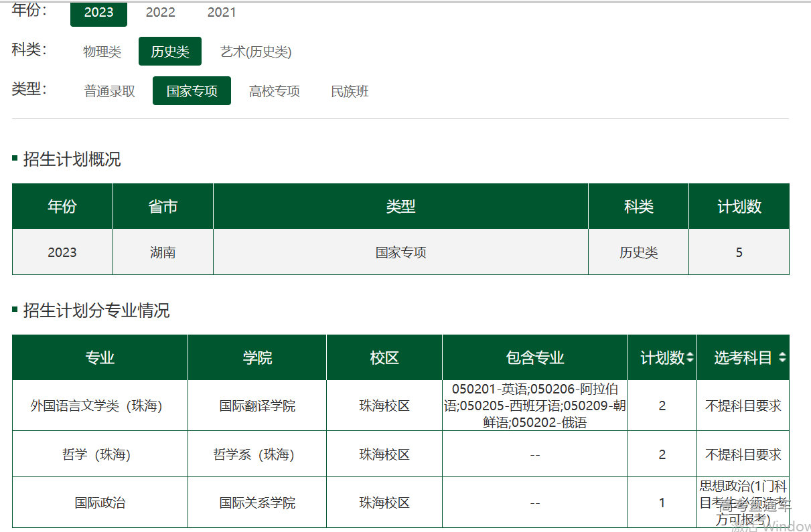
Task: Select 高校专项 admission type
Action: (274, 91)
